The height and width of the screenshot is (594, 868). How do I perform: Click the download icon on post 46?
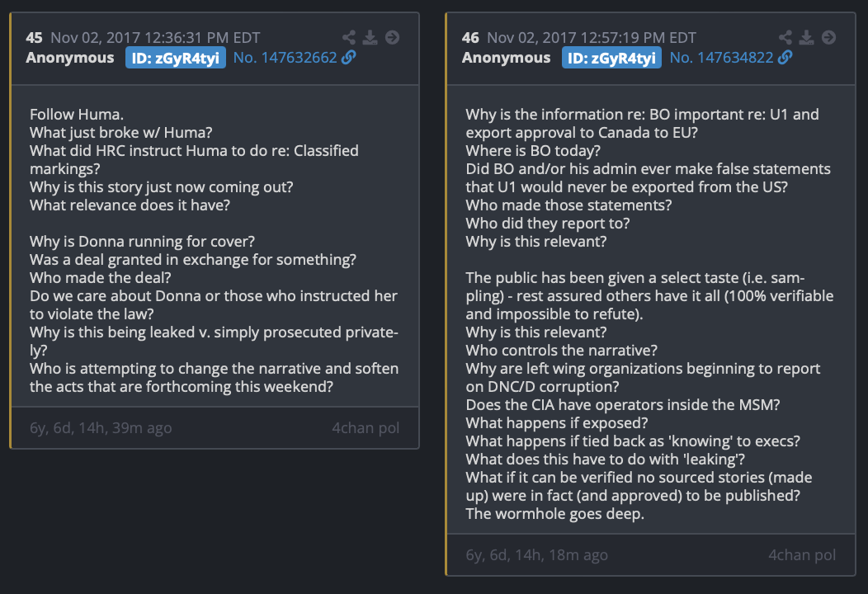click(807, 38)
